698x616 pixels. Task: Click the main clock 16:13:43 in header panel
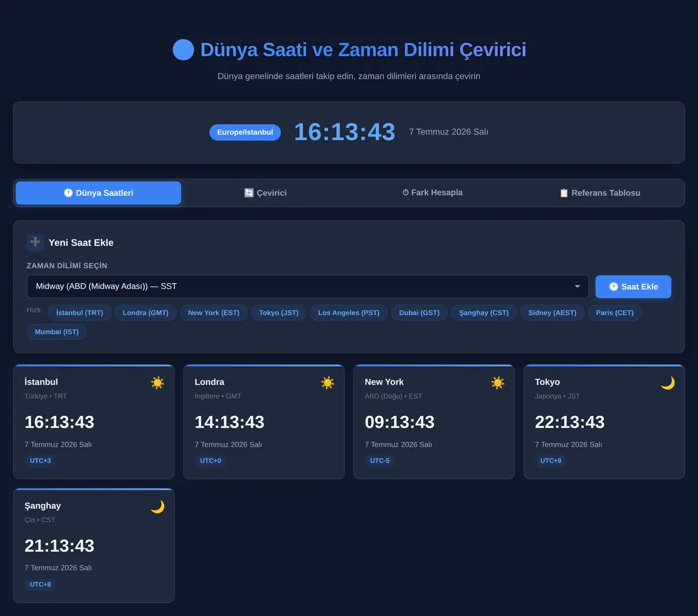(x=344, y=132)
